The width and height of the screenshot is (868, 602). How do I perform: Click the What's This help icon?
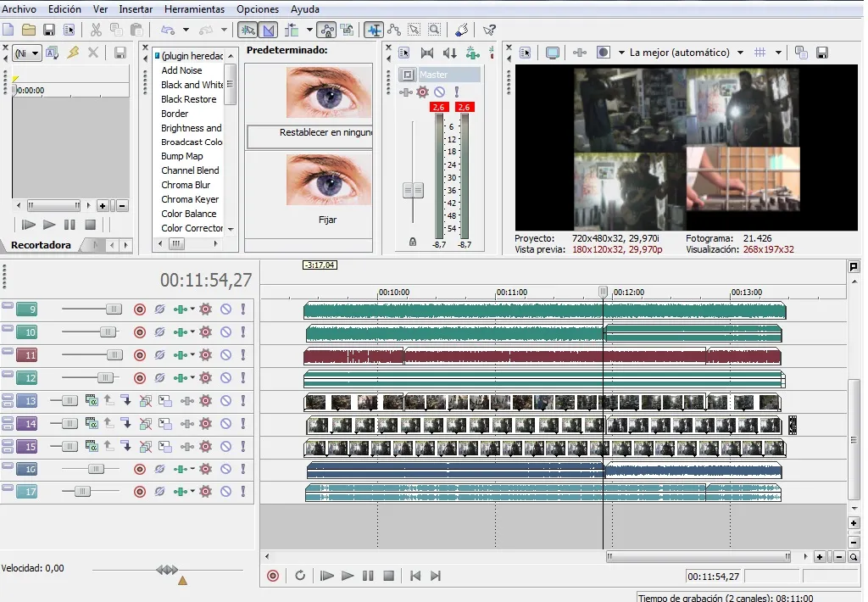(x=489, y=30)
